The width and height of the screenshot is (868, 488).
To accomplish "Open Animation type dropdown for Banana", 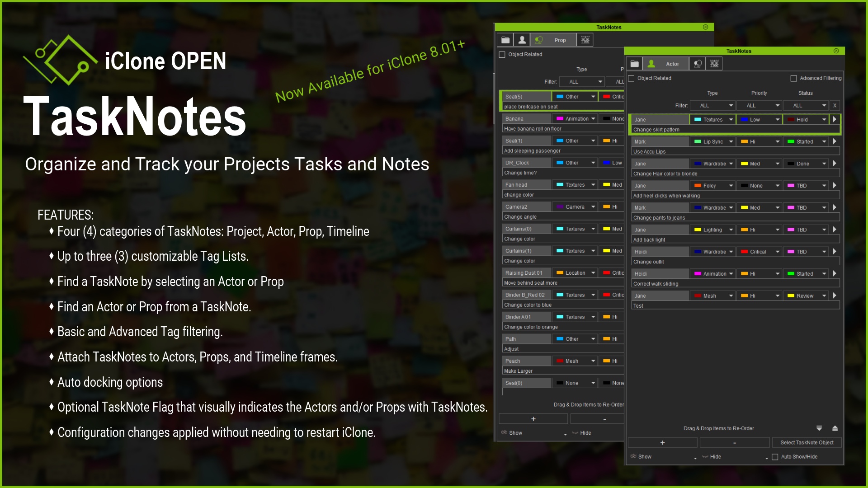I will [575, 118].
